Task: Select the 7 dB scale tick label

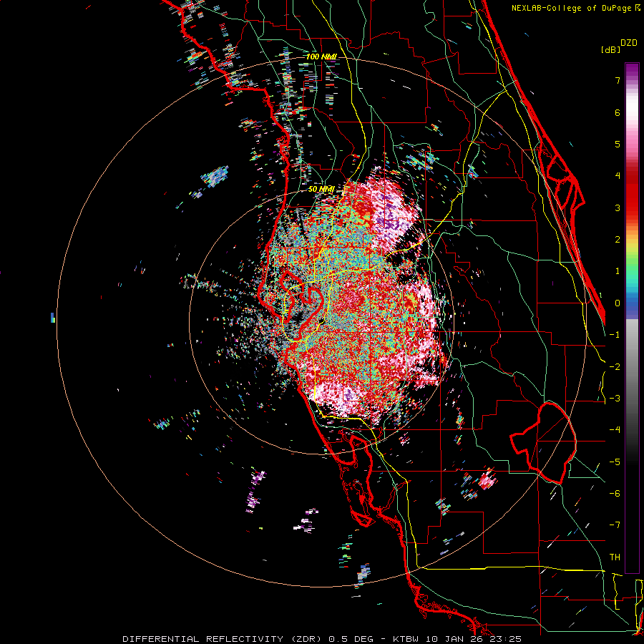Action: [618, 80]
